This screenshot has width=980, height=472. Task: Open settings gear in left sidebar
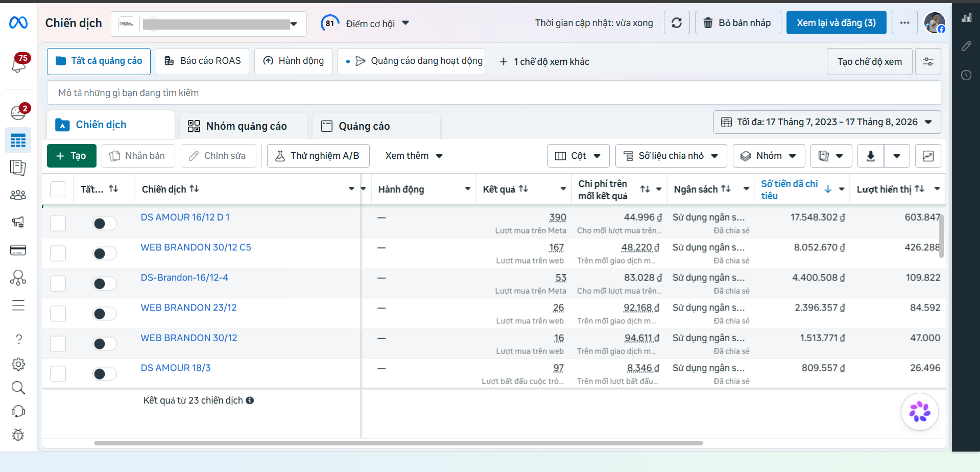tap(18, 364)
